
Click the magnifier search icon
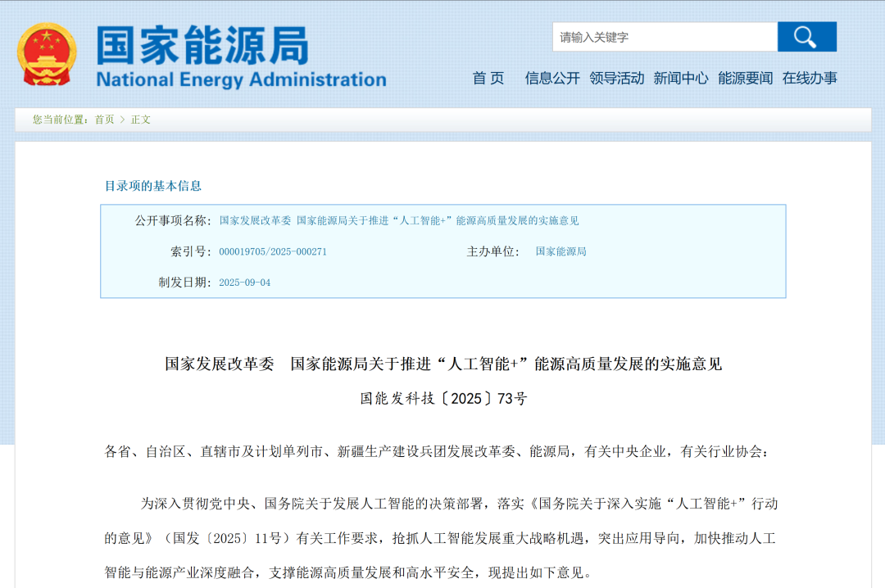click(806, 37)
